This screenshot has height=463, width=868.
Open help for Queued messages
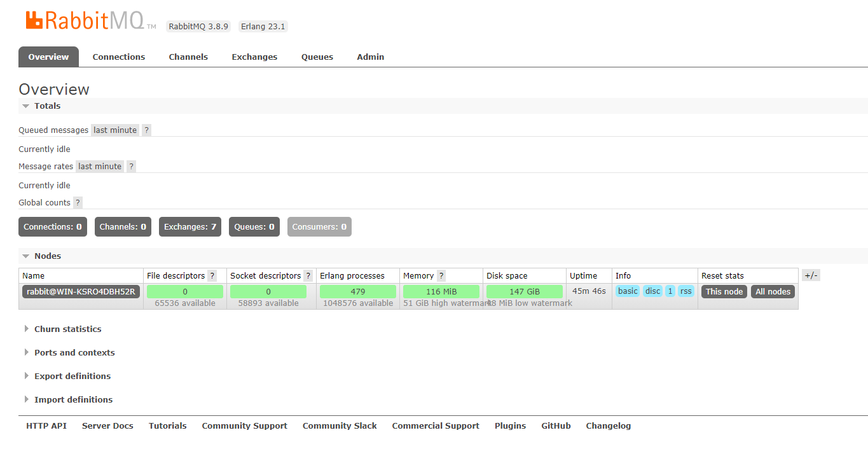point(146,130)
